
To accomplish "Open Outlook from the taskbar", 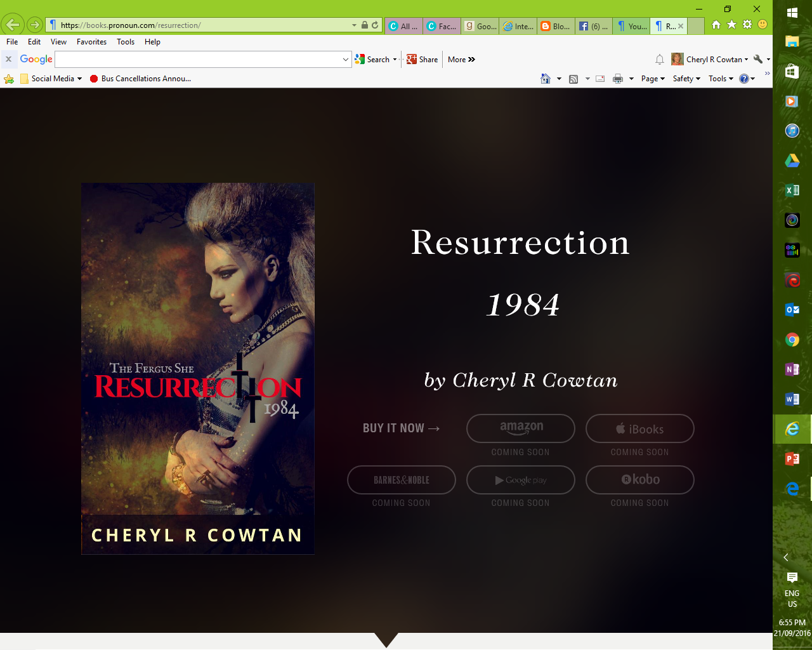I will tap(792, 310).
